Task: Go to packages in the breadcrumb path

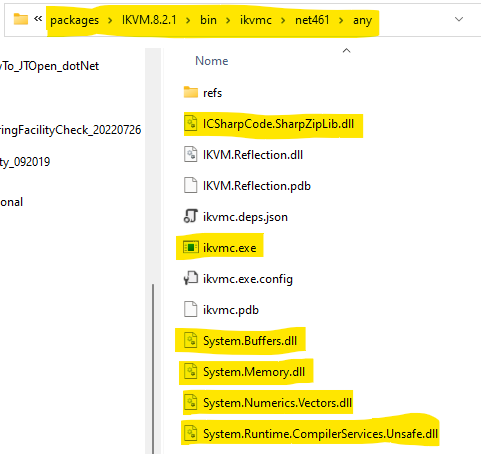Action: 75,20
